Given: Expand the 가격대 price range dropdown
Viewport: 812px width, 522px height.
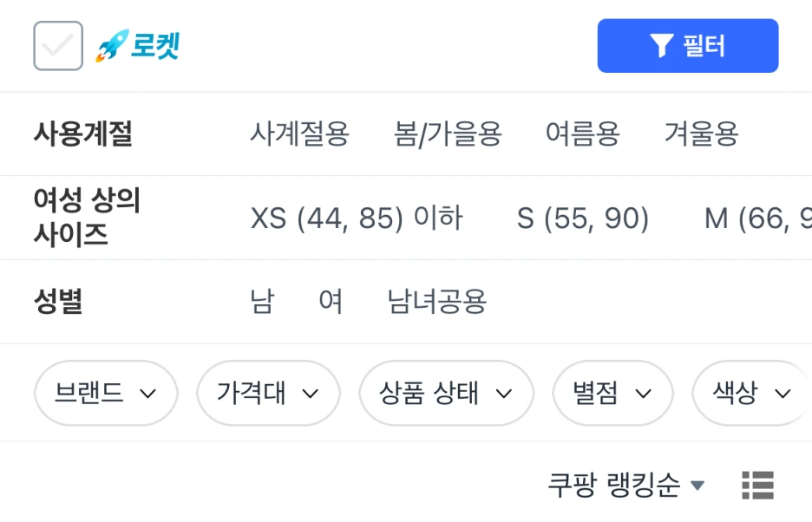Looking at the screenshot, I should (x=268, y=394).
